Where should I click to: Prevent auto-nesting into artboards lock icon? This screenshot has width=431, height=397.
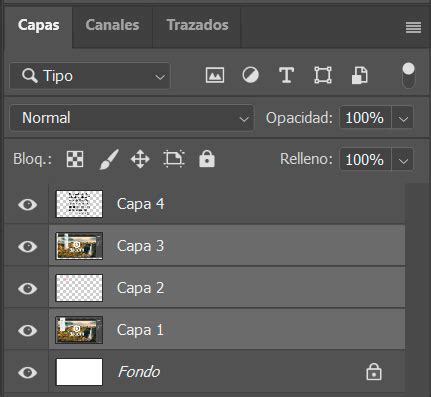coord(174,159)
